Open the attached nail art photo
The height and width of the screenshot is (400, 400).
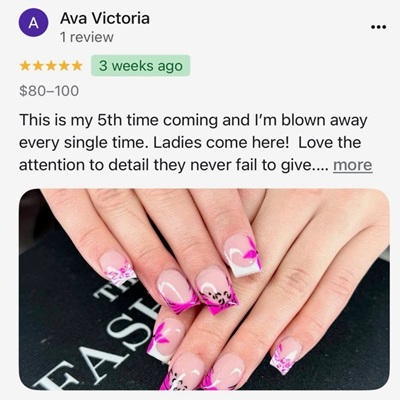coord(204,289)
